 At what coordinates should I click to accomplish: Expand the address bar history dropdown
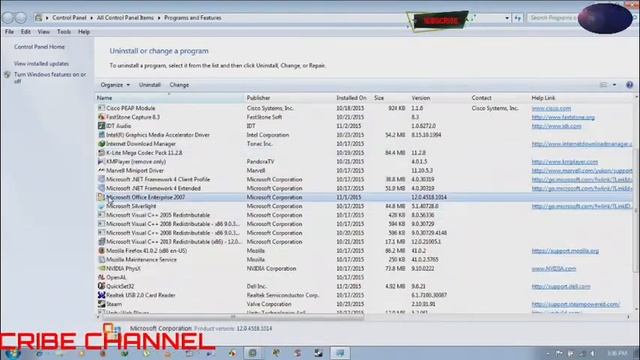coord(507,18)
